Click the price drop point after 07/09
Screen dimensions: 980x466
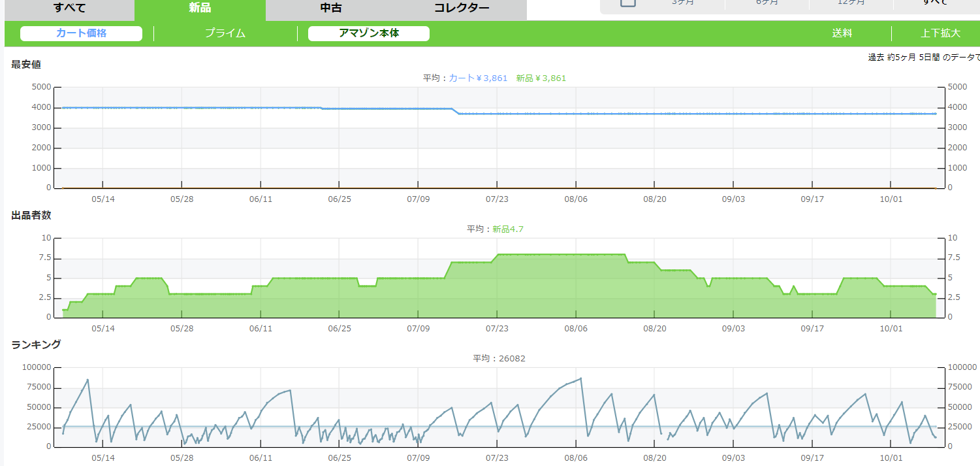456,112
